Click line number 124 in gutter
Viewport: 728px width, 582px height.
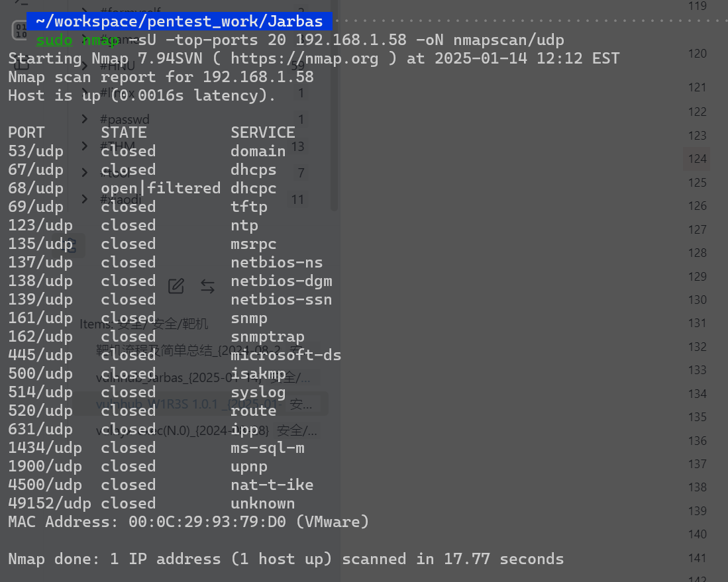(x=697, y=159)
